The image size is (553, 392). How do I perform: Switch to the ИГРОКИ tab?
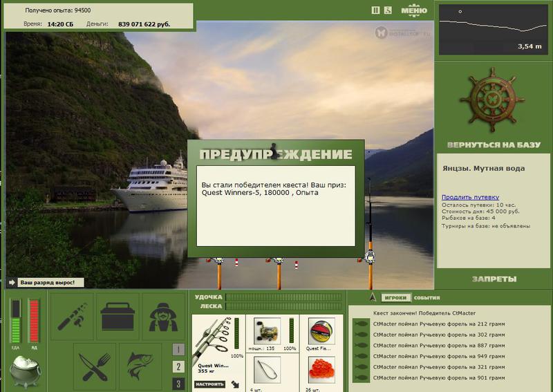pyautogui.click(x=395, y=298)
